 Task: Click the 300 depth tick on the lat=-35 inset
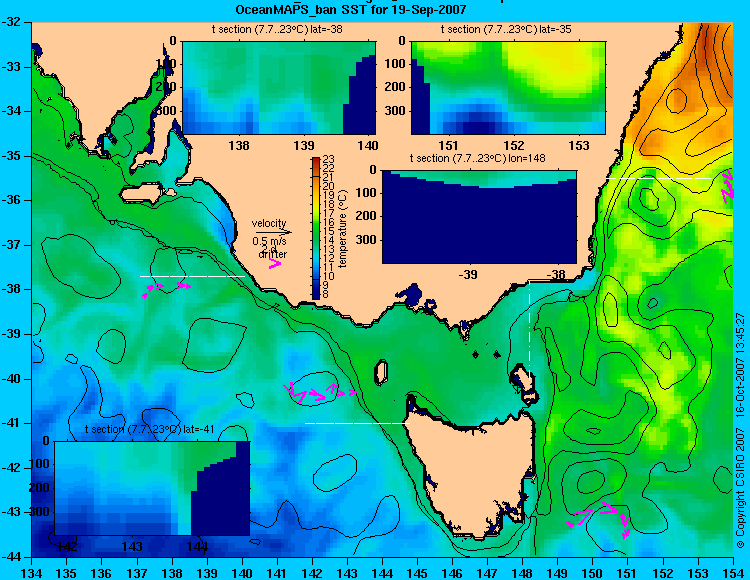point(396,111)
